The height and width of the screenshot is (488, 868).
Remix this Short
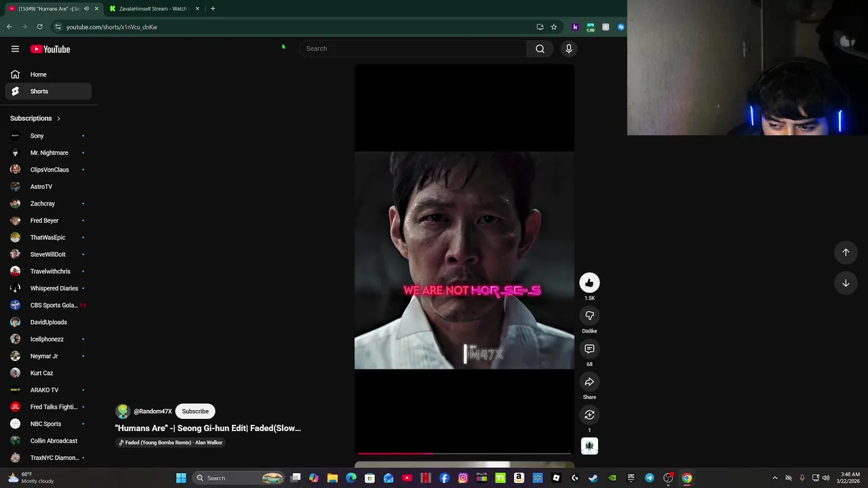point(589,415)
